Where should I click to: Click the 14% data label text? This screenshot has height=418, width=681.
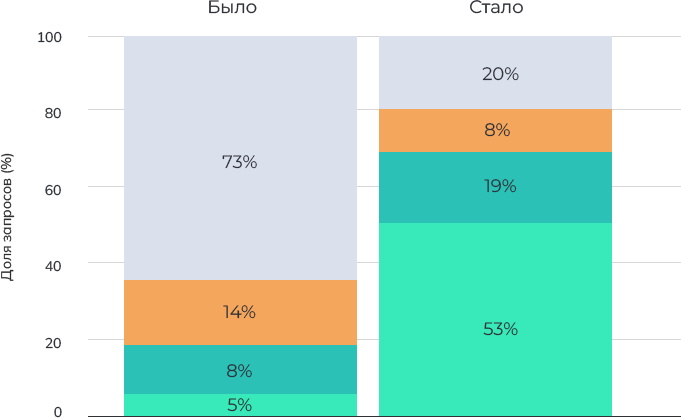(239, 312)
